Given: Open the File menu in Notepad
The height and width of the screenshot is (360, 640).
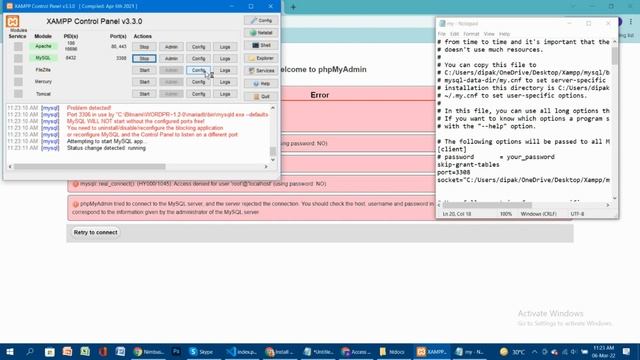Looking at the screenshot, I should click(442, 34).
